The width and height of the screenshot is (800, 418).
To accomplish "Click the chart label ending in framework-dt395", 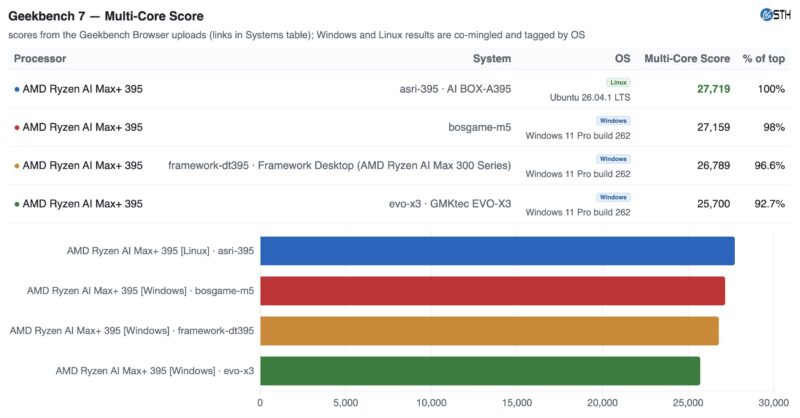I will [x=132, y=331].
